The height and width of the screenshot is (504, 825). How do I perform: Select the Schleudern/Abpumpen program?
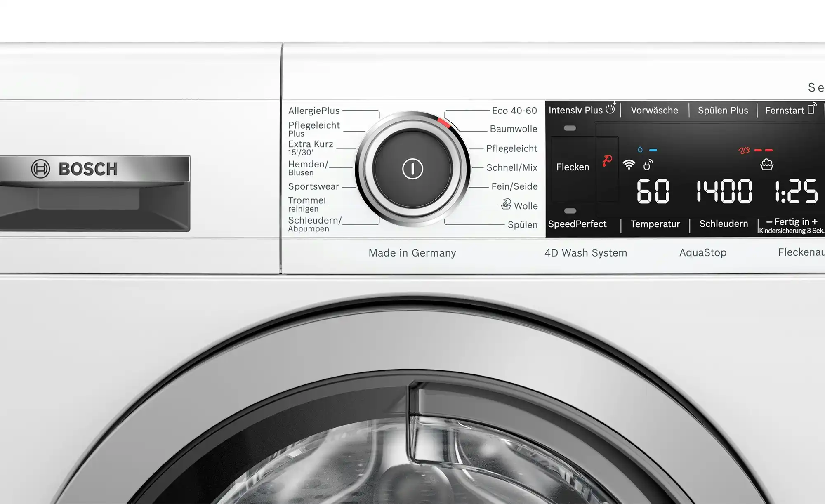tap(315, 224)
